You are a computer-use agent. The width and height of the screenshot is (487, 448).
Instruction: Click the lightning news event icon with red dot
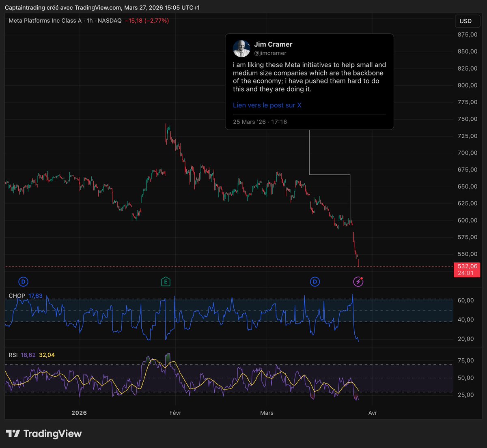pyautogui.click(x=358, y=281)
